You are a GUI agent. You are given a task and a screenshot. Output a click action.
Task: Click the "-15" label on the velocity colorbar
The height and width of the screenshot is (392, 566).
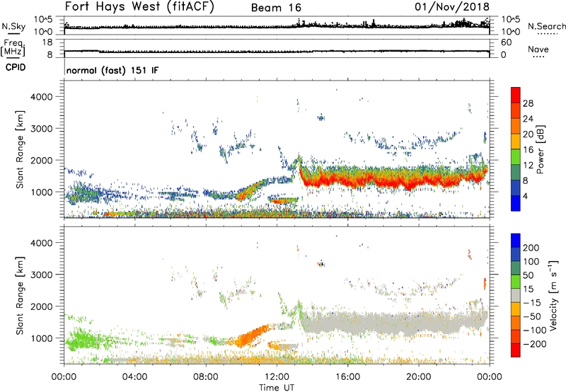(532, 303)
